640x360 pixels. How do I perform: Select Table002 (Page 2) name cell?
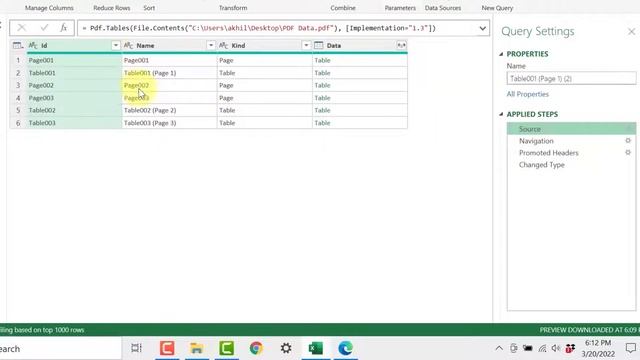[169, 110]
